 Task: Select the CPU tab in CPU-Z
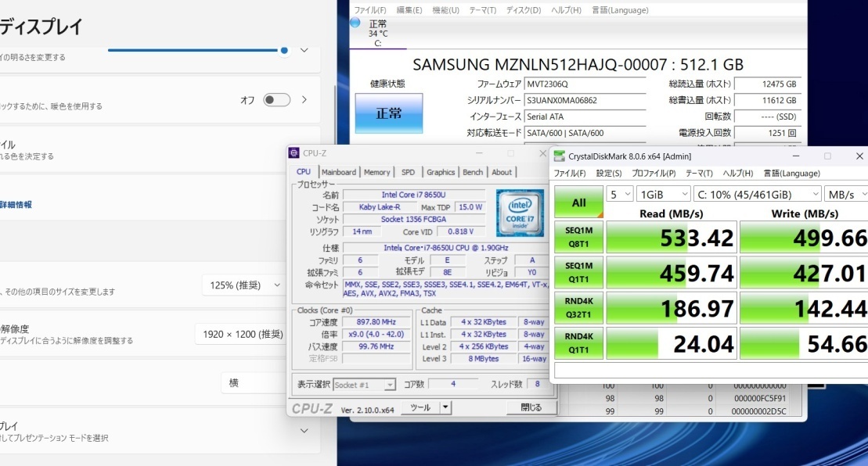click(304, 172)
